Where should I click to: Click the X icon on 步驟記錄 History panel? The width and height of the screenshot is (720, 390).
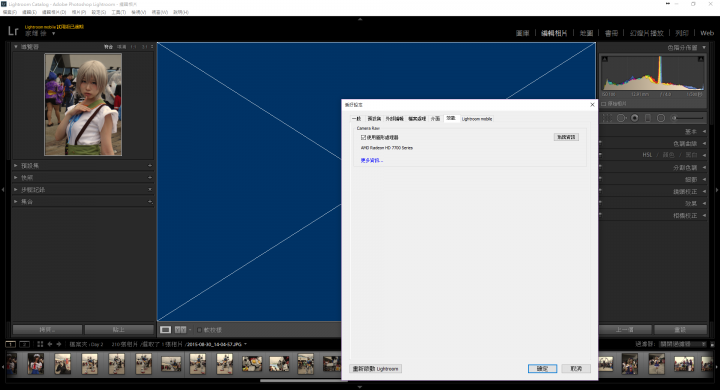pos(150,189)
